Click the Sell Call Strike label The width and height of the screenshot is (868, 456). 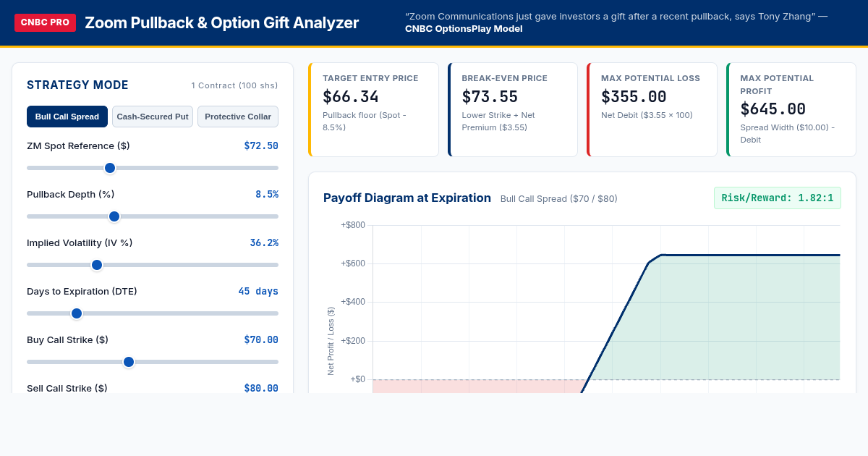tap(67, 388)
